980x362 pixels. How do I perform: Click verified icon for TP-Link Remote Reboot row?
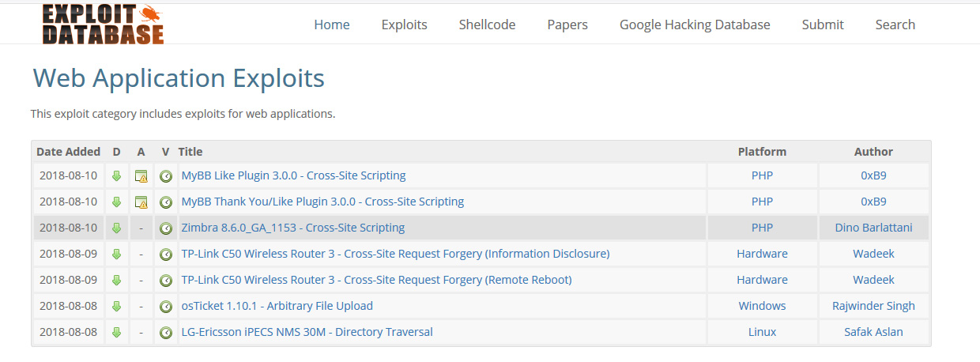click(x=166, y=281)
